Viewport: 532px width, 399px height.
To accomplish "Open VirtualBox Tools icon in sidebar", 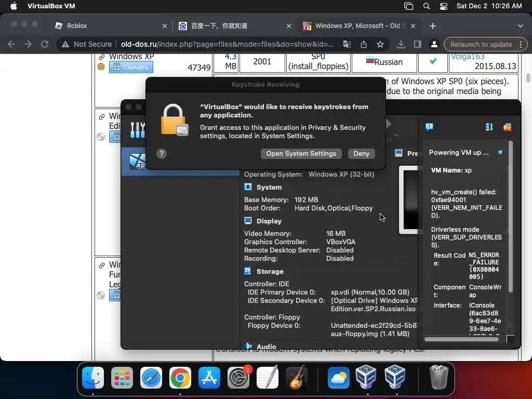I will tap(137, 130).
